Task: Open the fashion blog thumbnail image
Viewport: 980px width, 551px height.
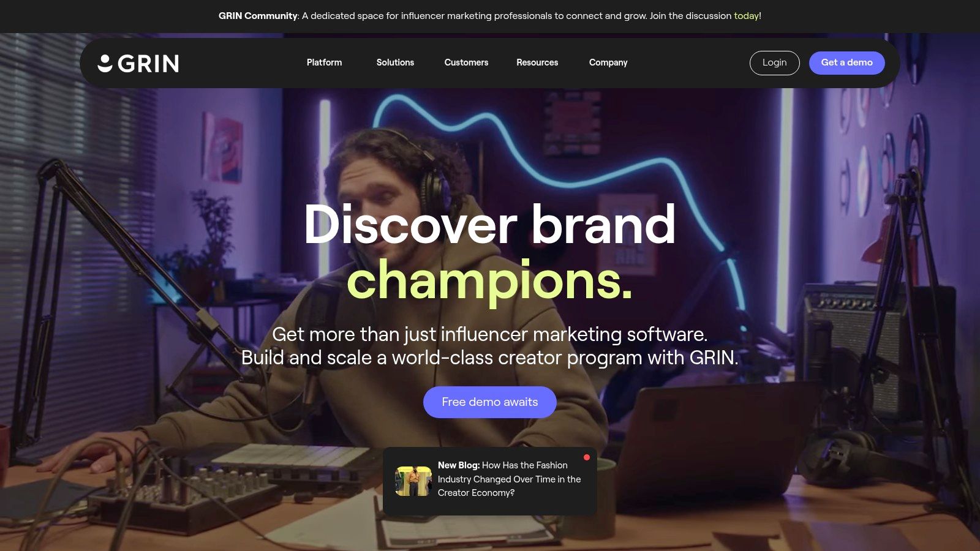Action: coord(413,481)
